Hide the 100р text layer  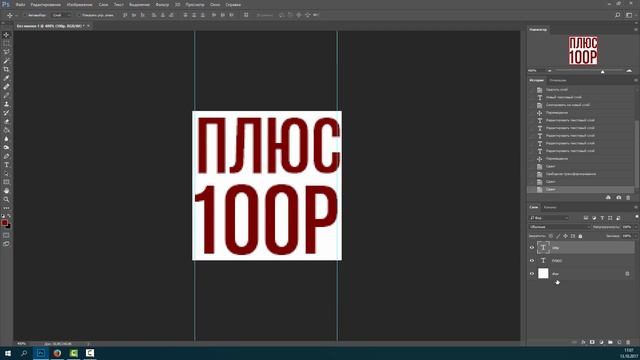tap(532, 247)
